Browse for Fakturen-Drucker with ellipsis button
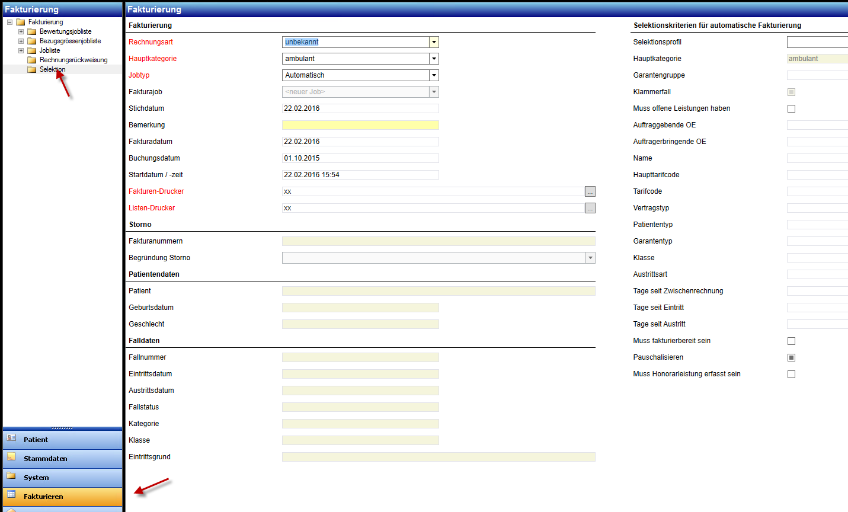The image size is (848, 512). coord(590,191)
